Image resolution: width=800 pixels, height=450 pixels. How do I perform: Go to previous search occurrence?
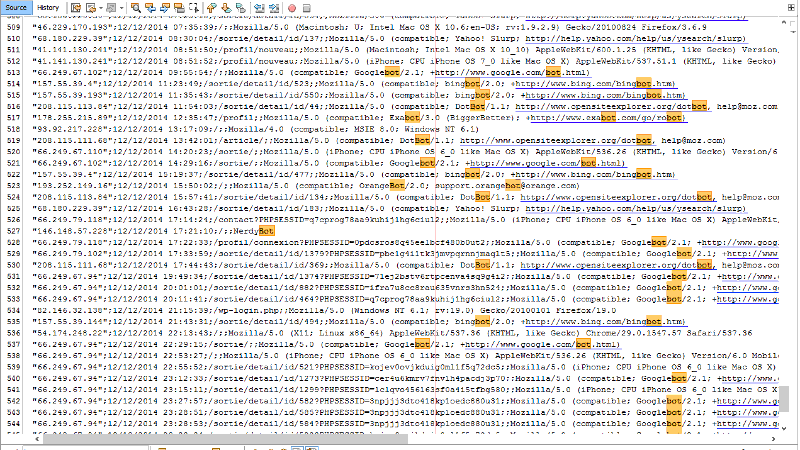click(x=149, y=8)
